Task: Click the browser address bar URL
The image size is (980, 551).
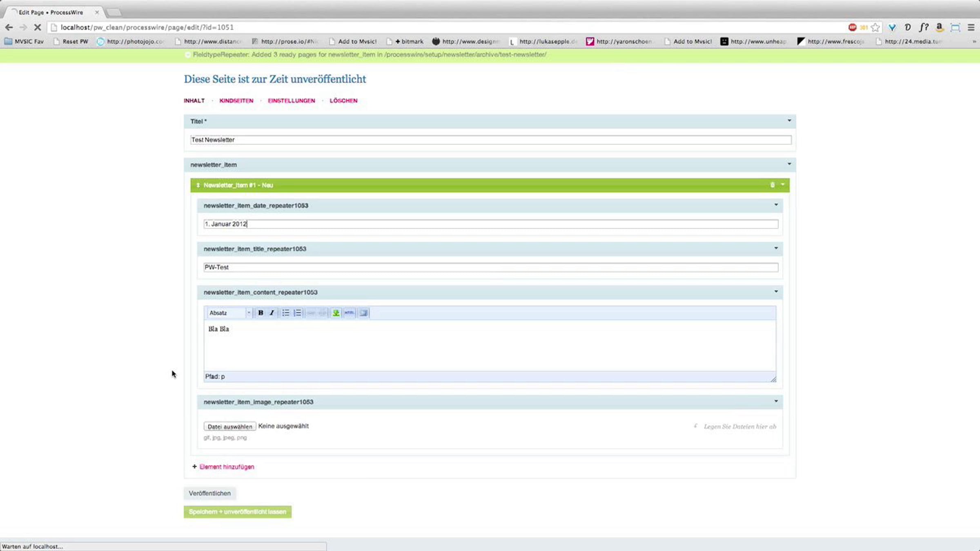Action: pyautogui.click(x=147, y=27)
